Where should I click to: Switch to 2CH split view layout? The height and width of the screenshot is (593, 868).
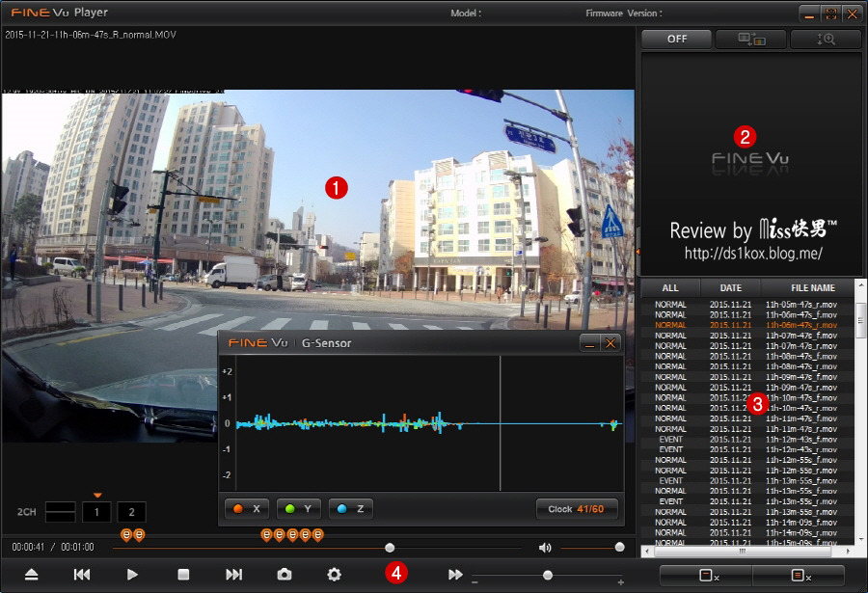61,512
